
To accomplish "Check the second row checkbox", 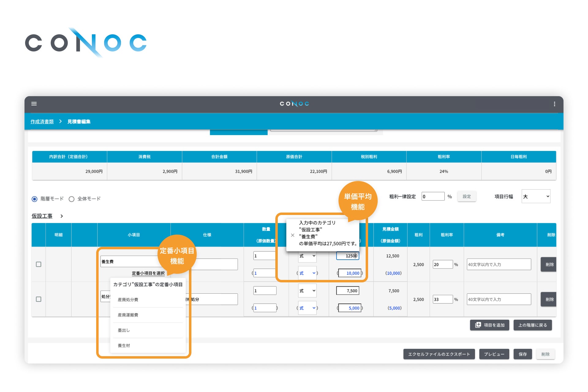I will coord(39,299).
